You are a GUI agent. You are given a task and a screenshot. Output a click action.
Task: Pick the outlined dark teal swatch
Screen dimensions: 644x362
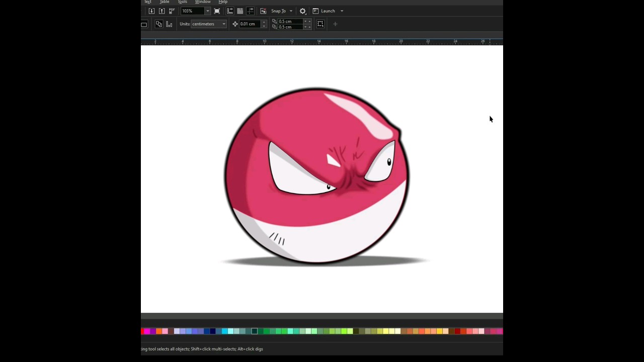click(255, 331)
